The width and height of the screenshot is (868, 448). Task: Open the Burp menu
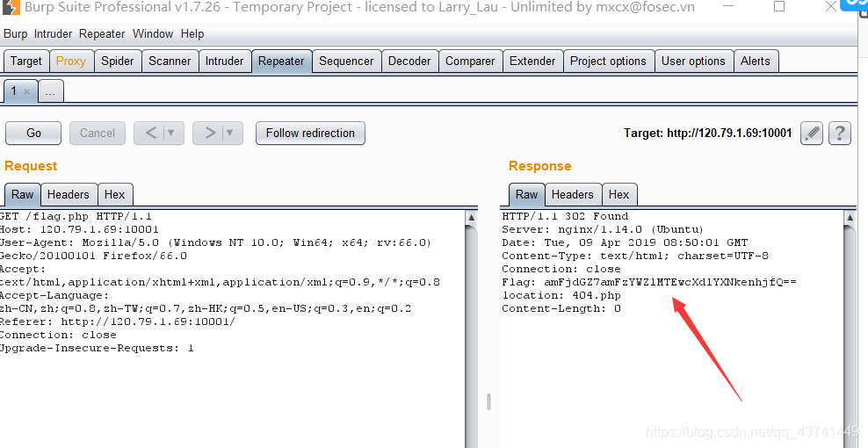[15, 33]
